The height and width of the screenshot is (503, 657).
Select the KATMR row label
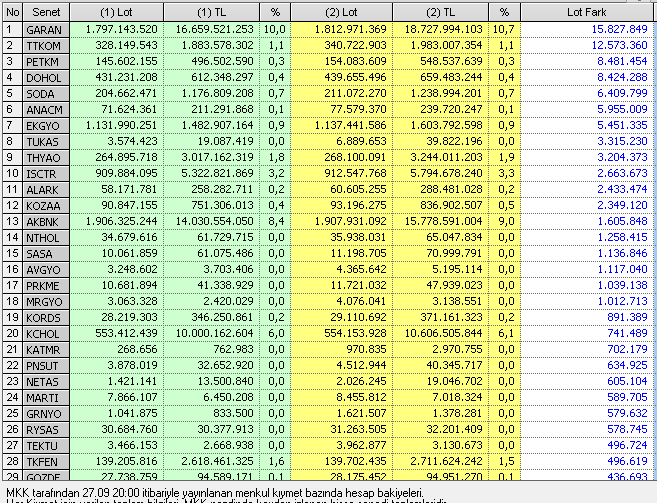[46, 350]
